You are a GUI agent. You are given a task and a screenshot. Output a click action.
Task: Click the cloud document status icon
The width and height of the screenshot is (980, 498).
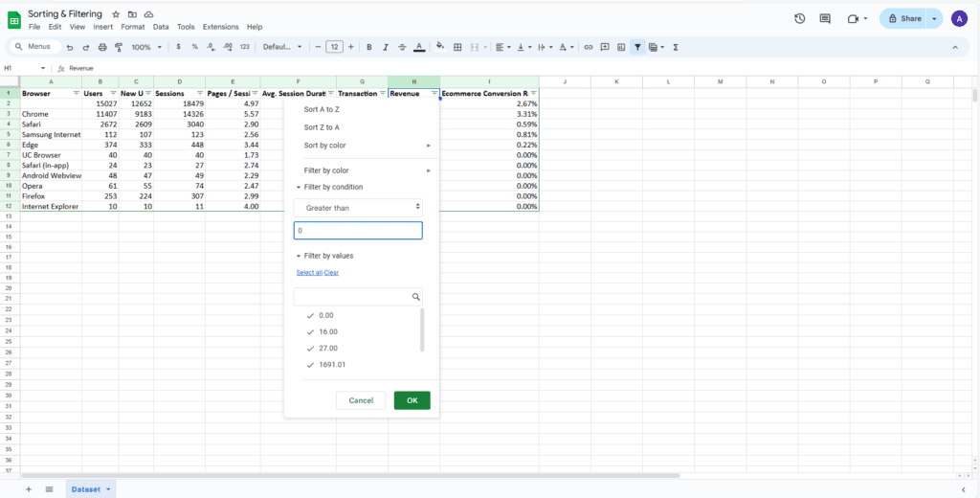148,14
